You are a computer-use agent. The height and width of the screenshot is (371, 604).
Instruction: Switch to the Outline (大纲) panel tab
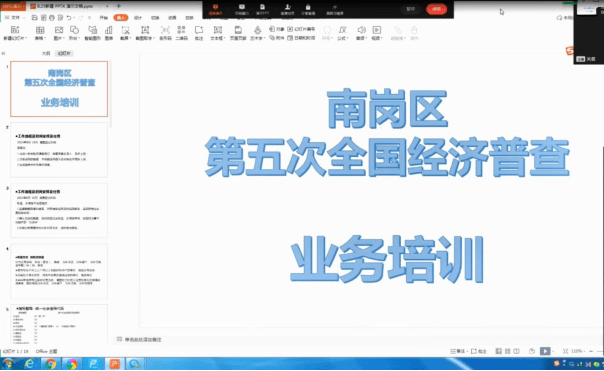[46, 53]
